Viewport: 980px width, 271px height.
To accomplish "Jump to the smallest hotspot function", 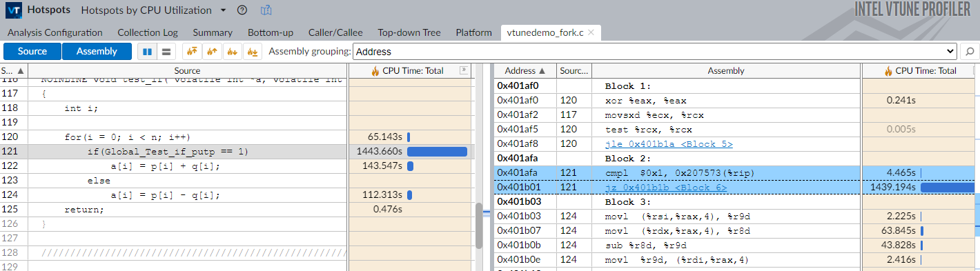I will click(x=253, y=52).
